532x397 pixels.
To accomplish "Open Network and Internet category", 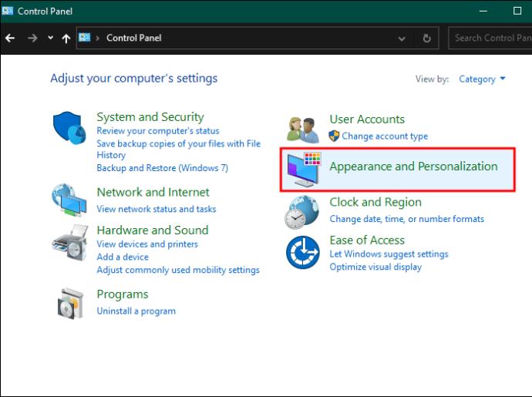I will coord(153,192).
